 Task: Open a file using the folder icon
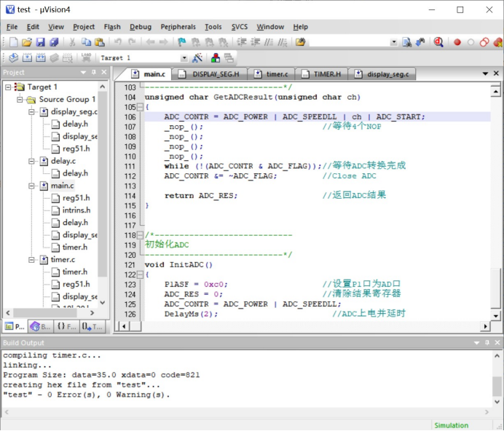click(x=27, y=42)
